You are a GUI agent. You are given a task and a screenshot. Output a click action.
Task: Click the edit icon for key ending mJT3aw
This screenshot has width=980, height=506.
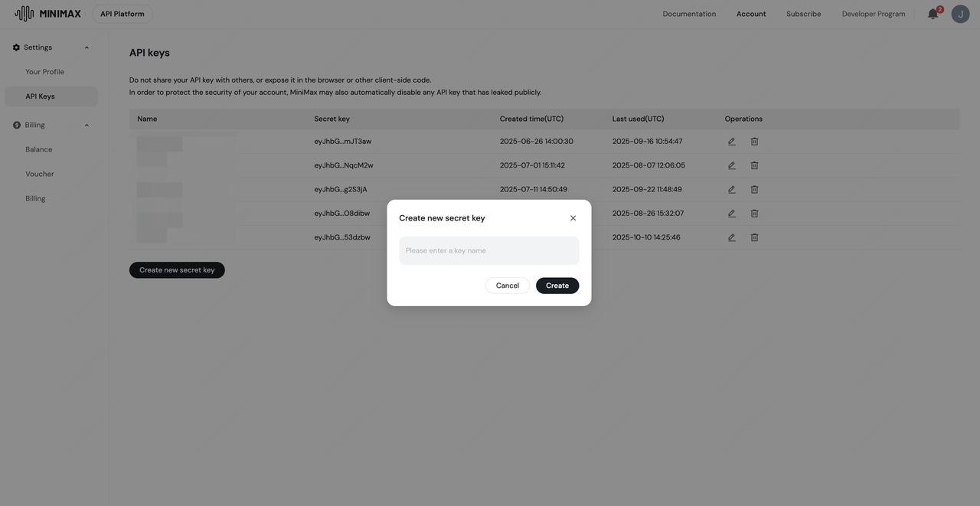[x=731, y=142]
